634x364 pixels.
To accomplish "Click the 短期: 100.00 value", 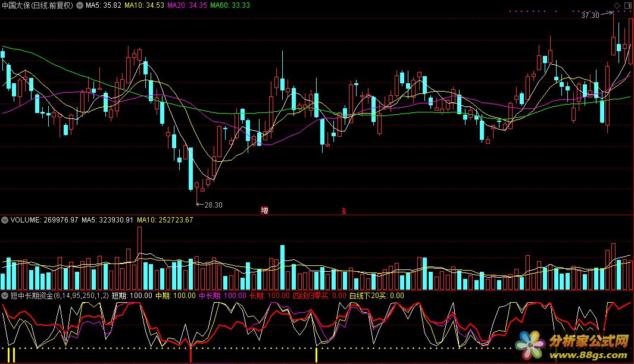I will [132, 296].
